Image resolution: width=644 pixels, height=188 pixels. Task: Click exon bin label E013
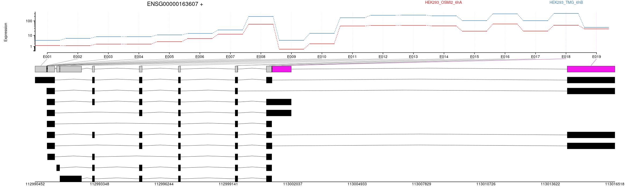(413, 57)
